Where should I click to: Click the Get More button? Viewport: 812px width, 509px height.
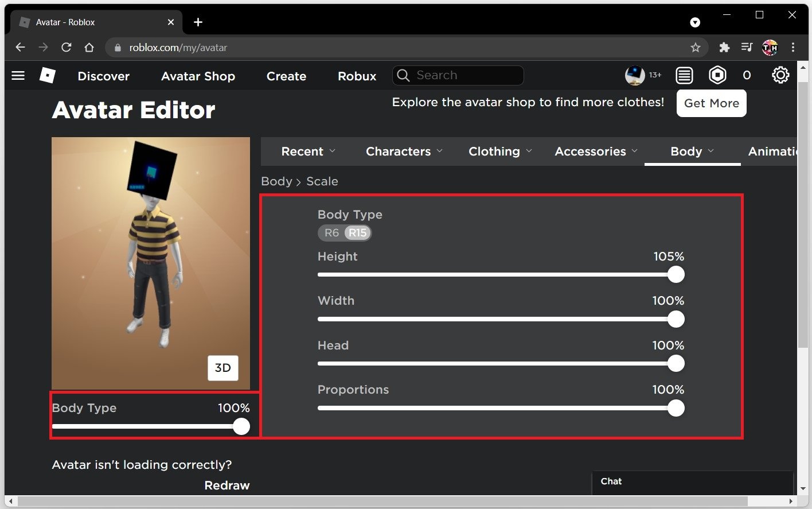[x=711, y=103]
